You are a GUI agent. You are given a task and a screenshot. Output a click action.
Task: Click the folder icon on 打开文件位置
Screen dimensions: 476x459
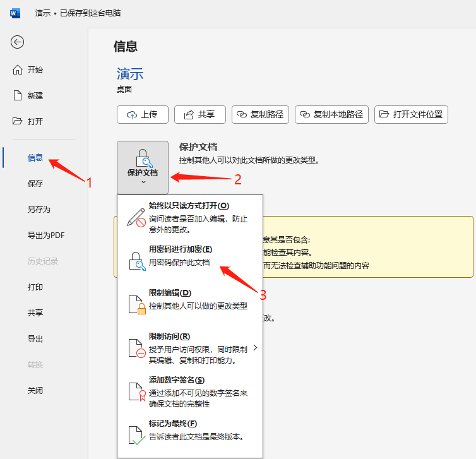tap(384, 114)
